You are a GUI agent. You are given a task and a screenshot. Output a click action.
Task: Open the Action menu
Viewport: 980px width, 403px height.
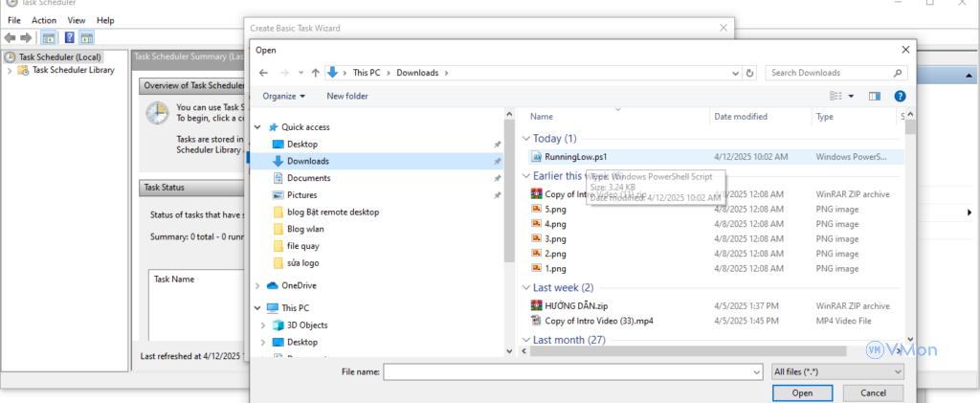pyautogui.click(x=44, y=20)
